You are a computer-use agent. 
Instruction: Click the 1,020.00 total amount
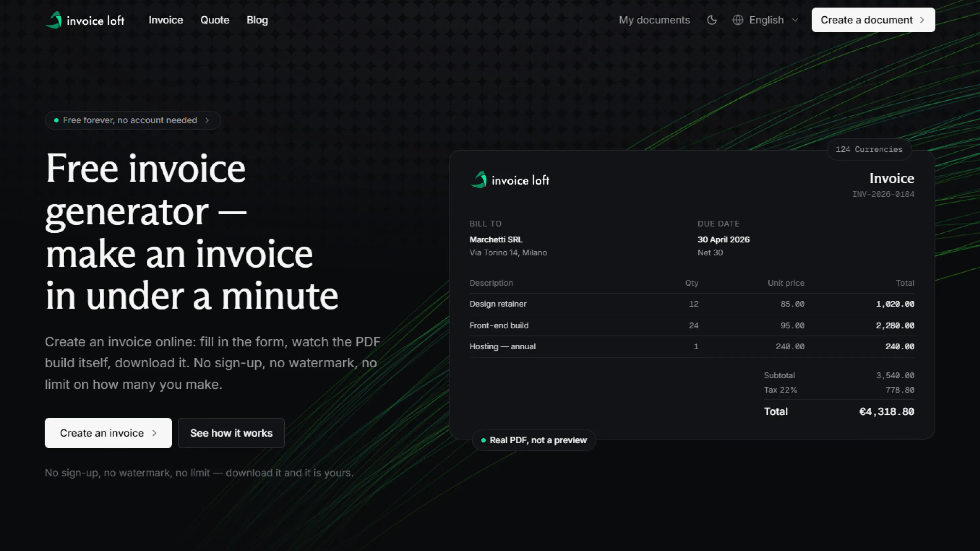[x=895, y=304]
